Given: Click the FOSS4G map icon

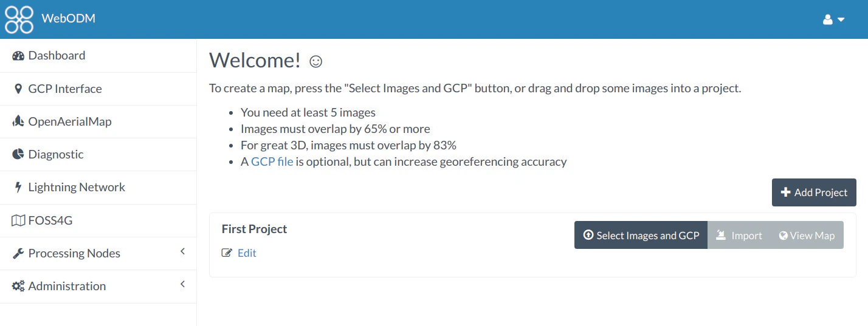Looking at the screenshot, I should tap(18, 220).
